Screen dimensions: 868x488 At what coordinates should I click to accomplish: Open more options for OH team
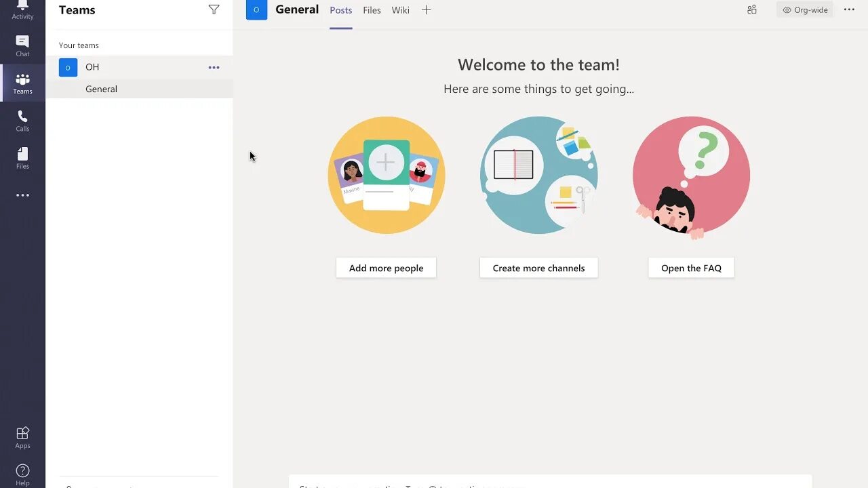pyautogui.click(x=214, y=67)
